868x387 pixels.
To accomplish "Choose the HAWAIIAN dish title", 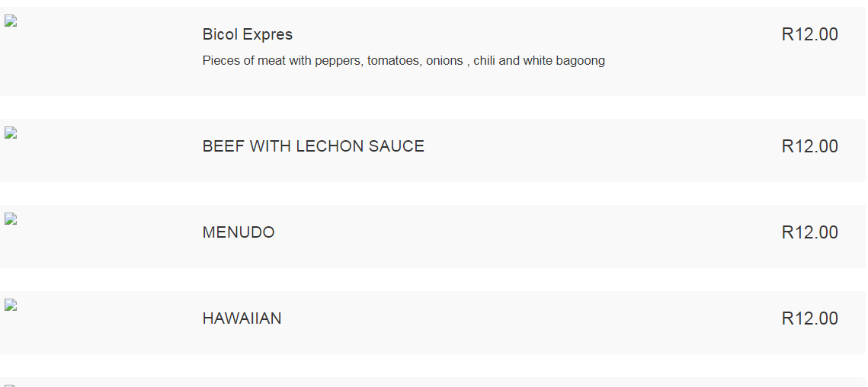I will point(242,318).
